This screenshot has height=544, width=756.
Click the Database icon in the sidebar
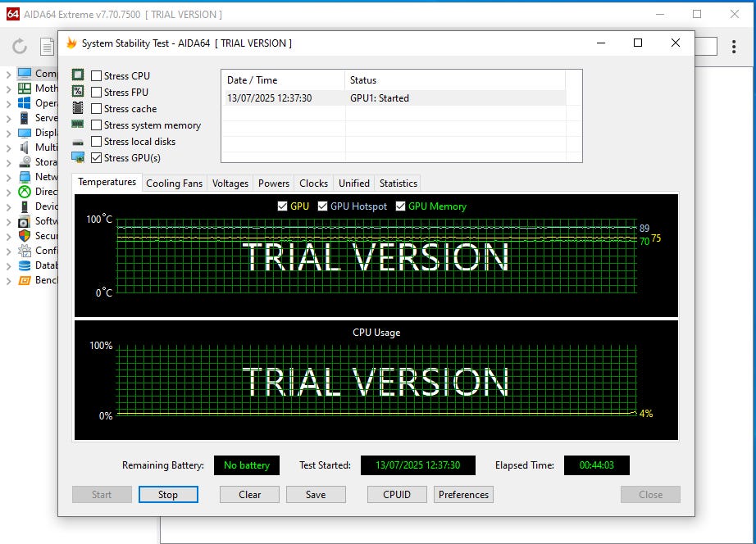click(24, 265)
